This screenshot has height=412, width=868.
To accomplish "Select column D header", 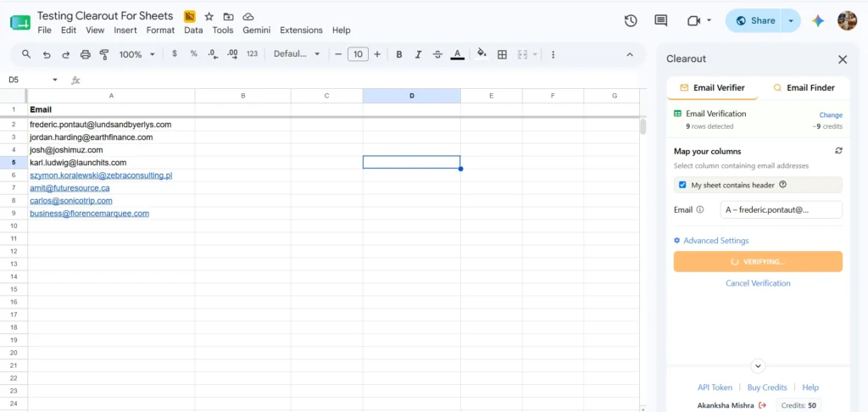I will point(411,96).
